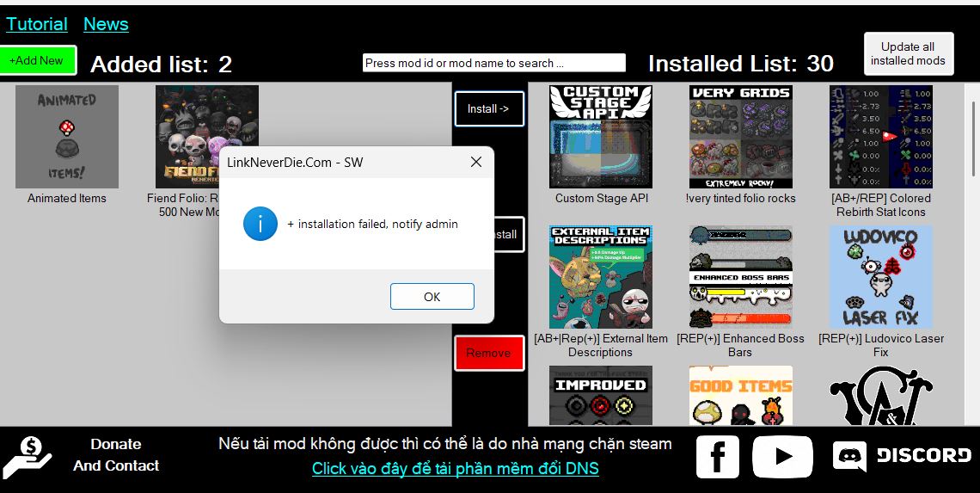Viewport: 980px width, 493px height.
Task: Click the red Remove button
Action: coord(488,353)
